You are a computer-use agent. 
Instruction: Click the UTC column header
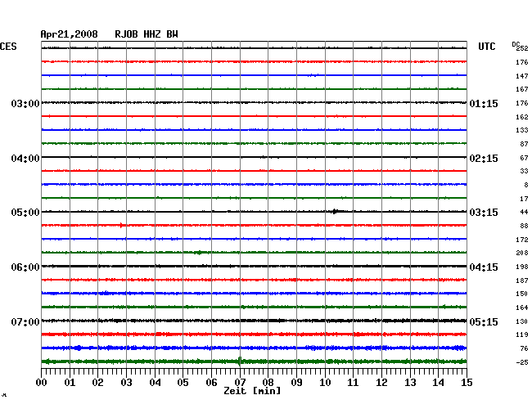[x=486, y=47]
